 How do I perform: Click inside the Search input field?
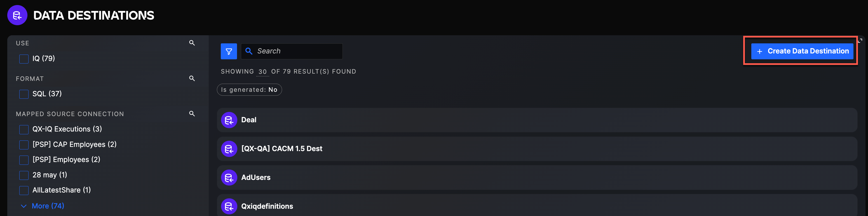[x=297, y=51]
